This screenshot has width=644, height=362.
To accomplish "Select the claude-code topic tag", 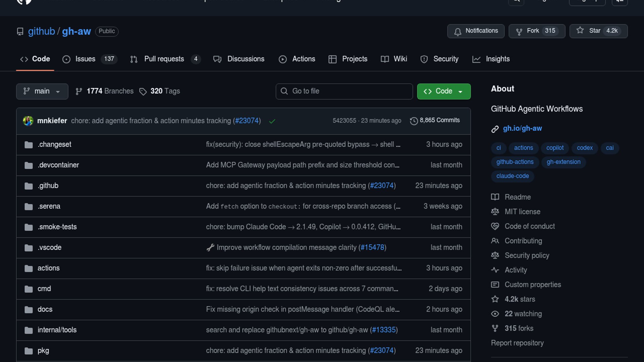I will 513,176.
